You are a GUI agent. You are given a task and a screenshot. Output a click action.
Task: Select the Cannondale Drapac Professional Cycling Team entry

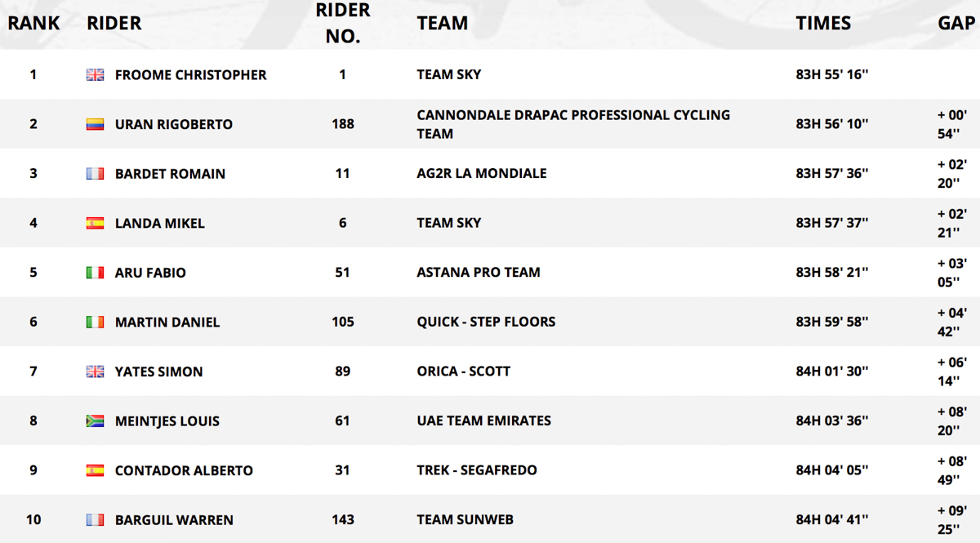click(x=573, y=124)
